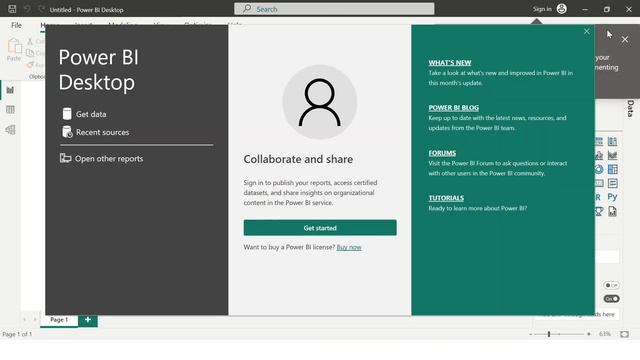Open Recent sources list
Screen dimensions: 640x360
coord(102,132)
